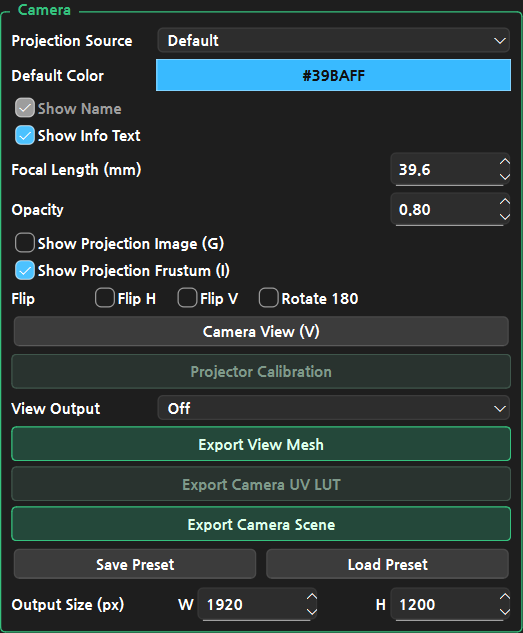
Task: Increase Opacity with the up arrow
Action: [x=504, y=202]
